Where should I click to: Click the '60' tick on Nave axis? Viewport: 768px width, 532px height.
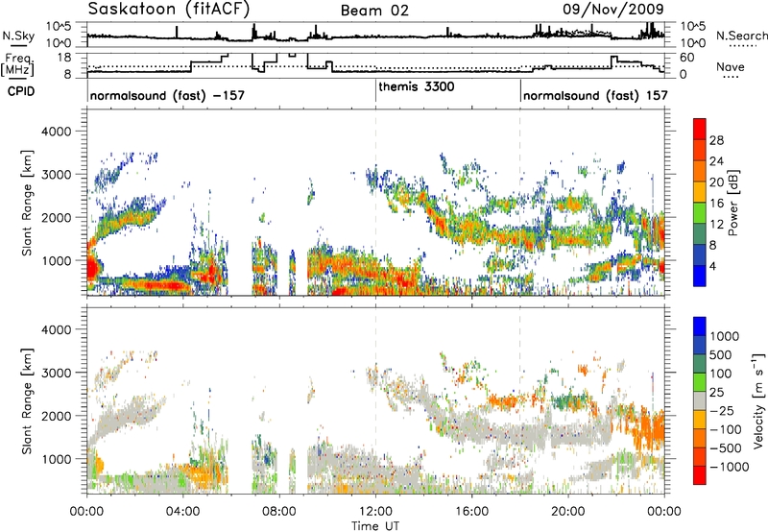coord(687,58)
